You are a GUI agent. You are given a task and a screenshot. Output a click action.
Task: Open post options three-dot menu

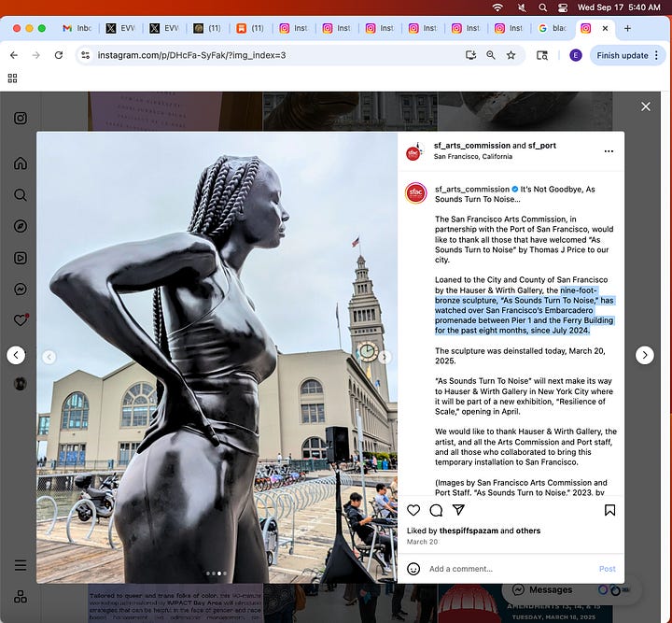(609, 151)
